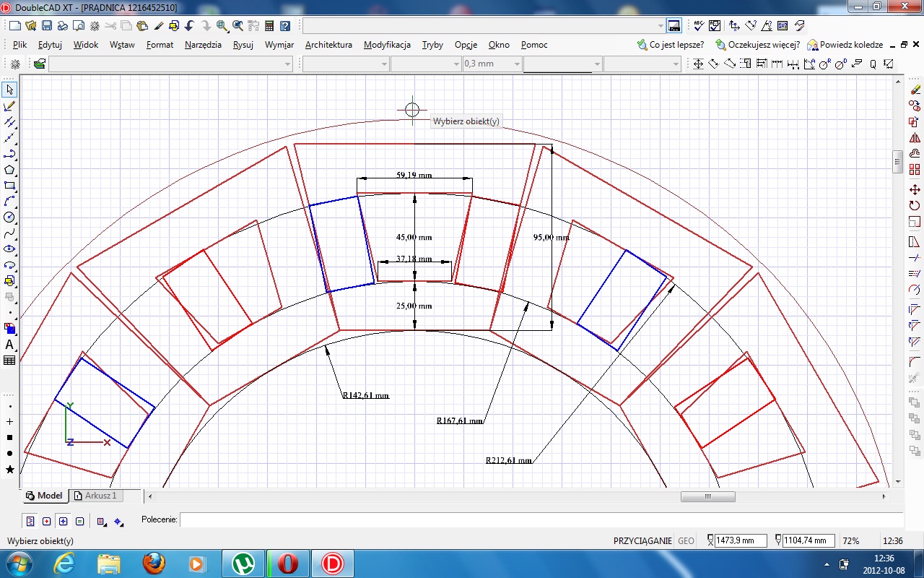Viewport: 924px width, 578px height.
Task: Toggle the layers icon beside layer dropdown
Action: point(39,64)
